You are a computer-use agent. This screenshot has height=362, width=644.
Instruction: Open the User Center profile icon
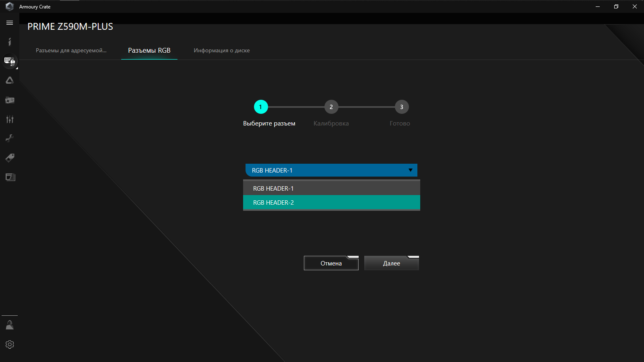tap(10, 325)
